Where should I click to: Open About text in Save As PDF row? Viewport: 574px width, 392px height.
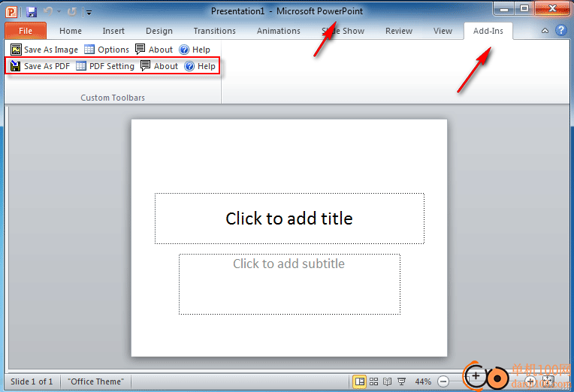coord(166,66)
